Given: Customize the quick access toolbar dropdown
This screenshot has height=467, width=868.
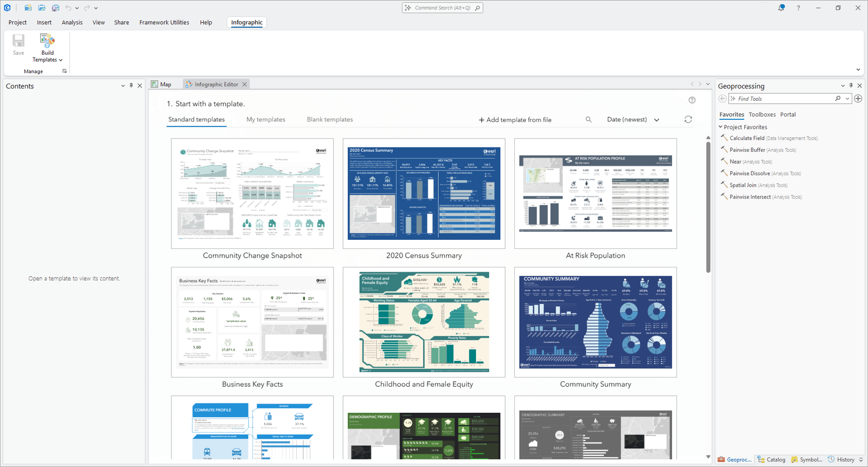Looking at the screenshot, I should [96, 8].
